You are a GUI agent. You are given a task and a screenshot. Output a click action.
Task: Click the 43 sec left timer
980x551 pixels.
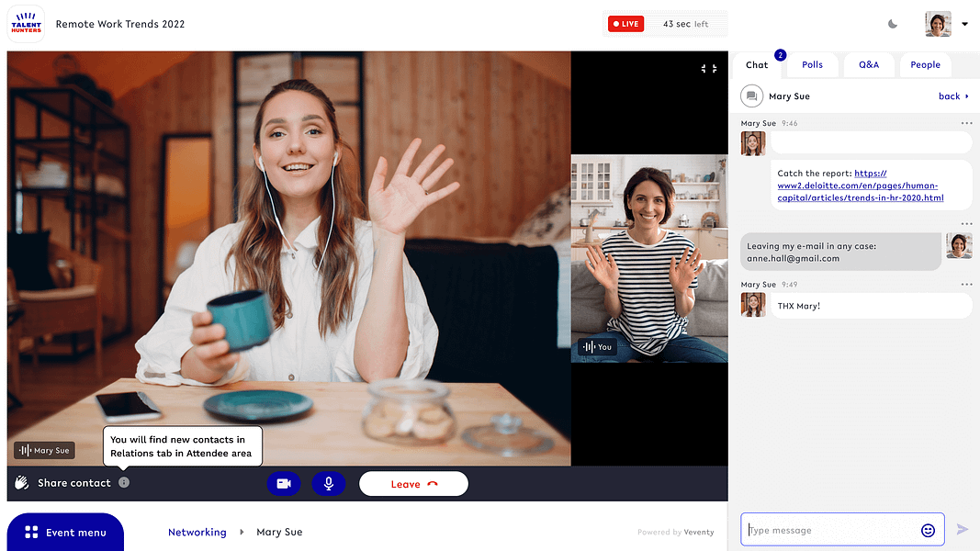pos(685,24)
